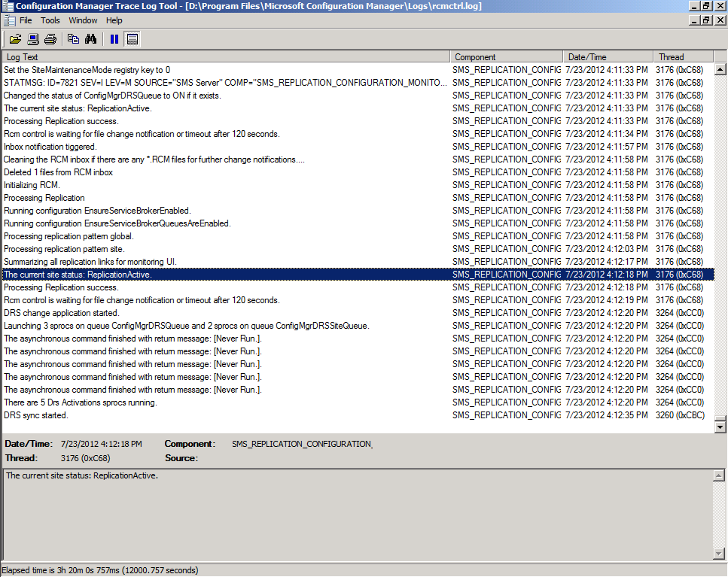728x577 pixels.
Task: Select 'Running configuration EnsureServiceBrokerQueuesAreEnabled.' row
Action: pyautogui.click(x=358, y=223)
